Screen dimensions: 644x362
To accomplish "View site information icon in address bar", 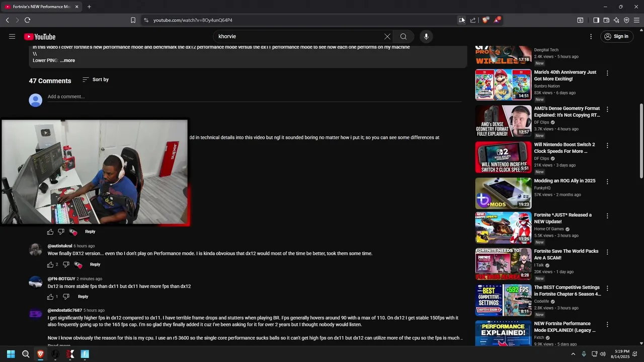I will click(x=146, y=20).
